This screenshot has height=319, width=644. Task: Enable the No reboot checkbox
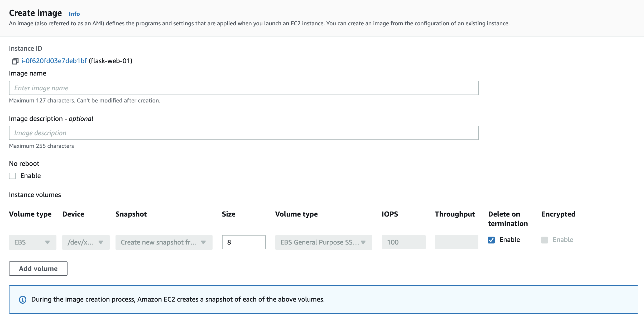coord(12,176)
